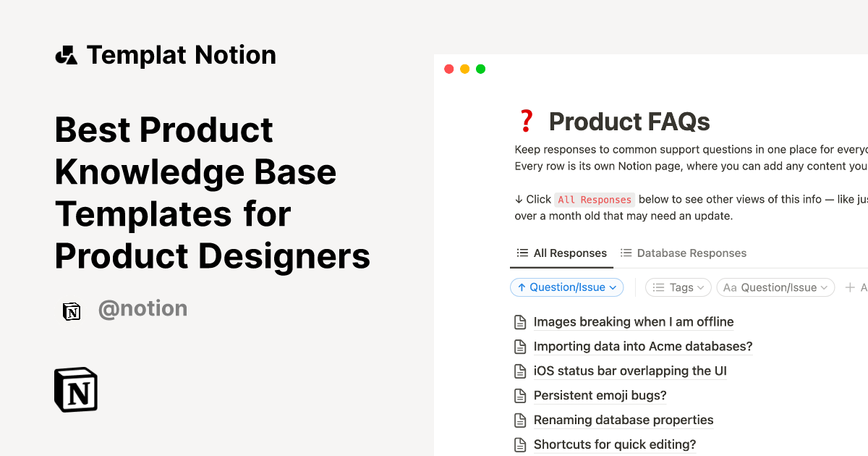Click page icon beside Shortcuts for quick editing
The height and width of the screenshot is (456, 868).
tap(519, 445)
